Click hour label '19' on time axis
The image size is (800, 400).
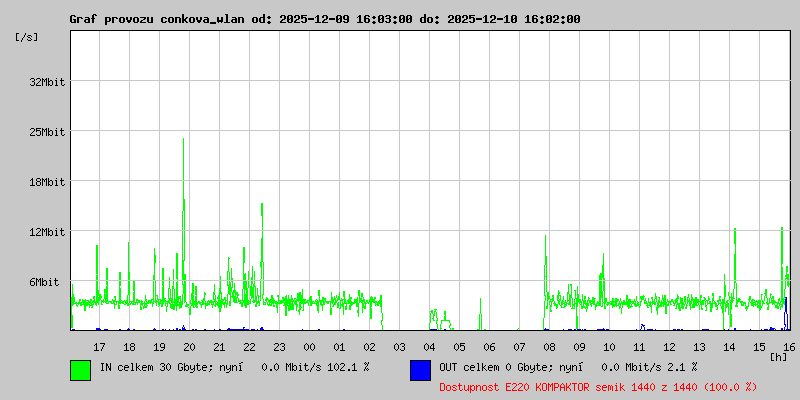[159, 347]
